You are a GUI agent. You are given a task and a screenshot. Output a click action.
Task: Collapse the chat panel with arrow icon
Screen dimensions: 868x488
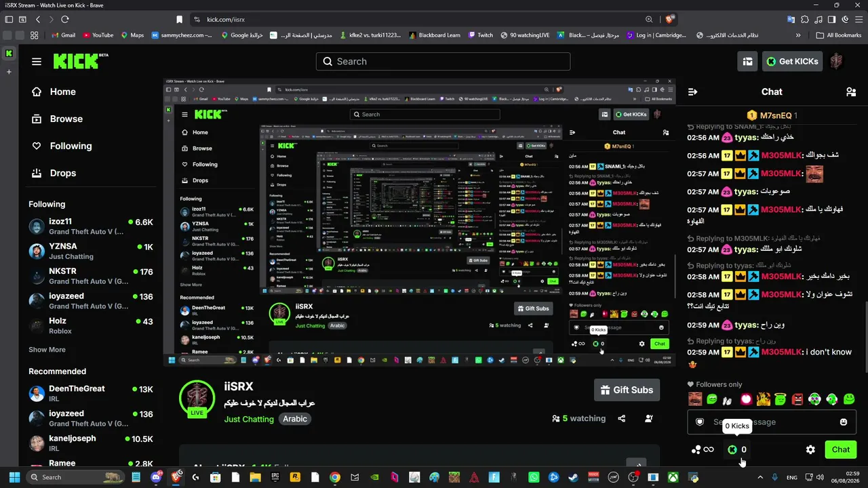coord(692,91)
